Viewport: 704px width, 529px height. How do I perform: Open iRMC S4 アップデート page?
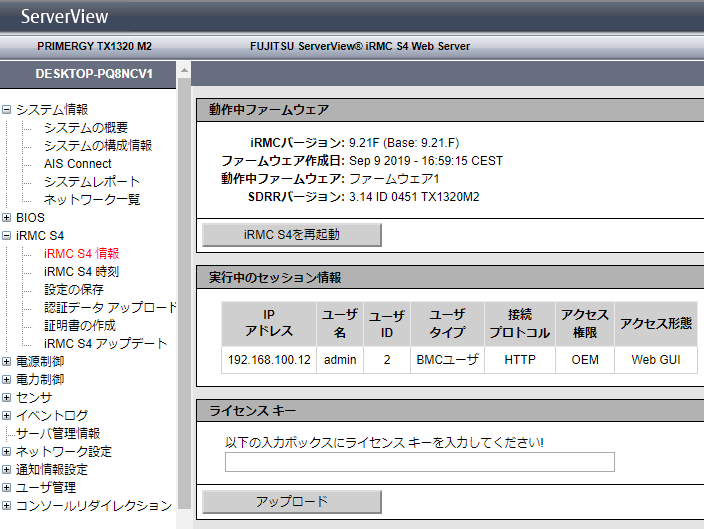pos(106,344)
